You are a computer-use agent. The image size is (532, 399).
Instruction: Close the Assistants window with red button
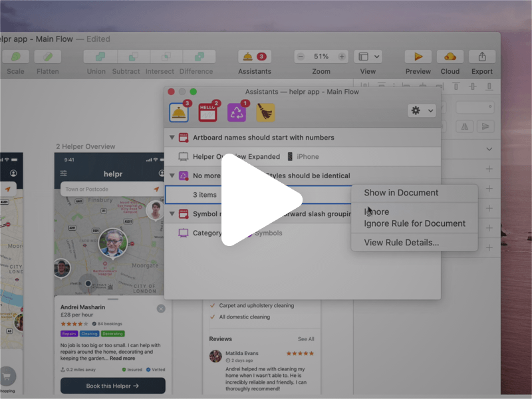pos(172,92)
